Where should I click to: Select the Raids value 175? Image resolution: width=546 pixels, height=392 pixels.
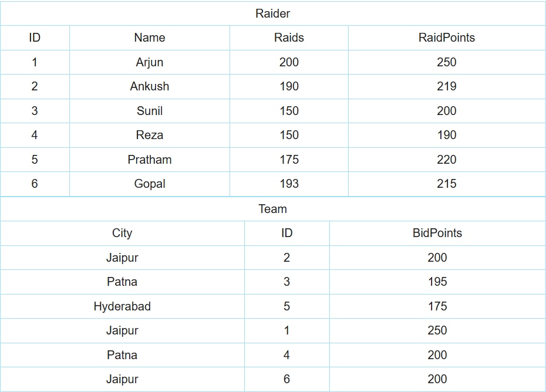(289, 160)
